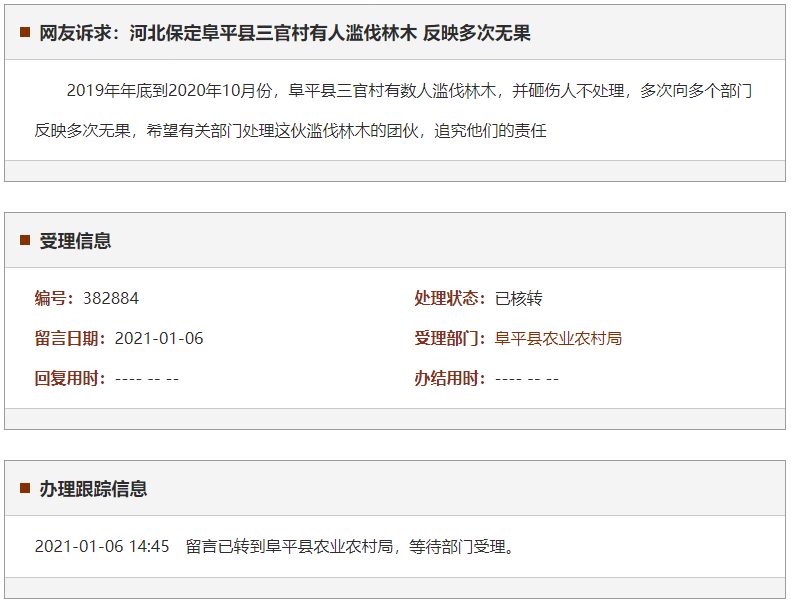791x606 pixels.
Task: Select the 受理信息 section heading
Action: click(75, 241)
